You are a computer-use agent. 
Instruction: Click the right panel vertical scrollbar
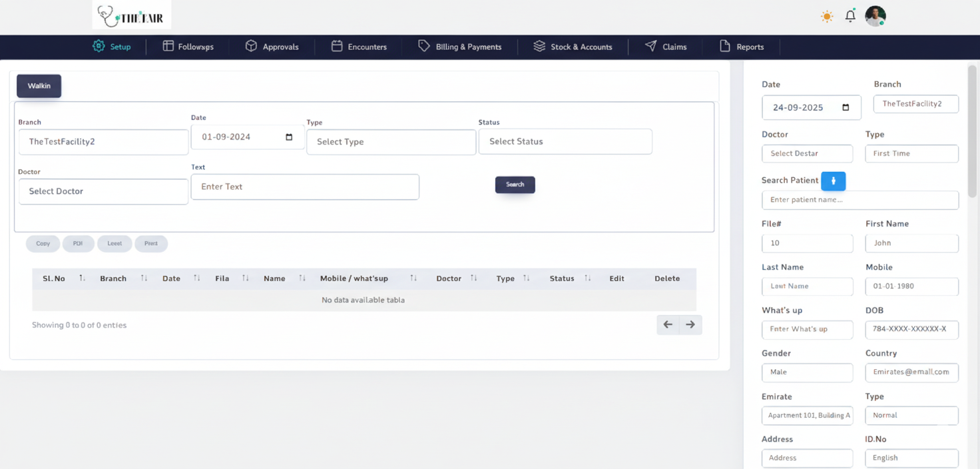pos(973,120)
